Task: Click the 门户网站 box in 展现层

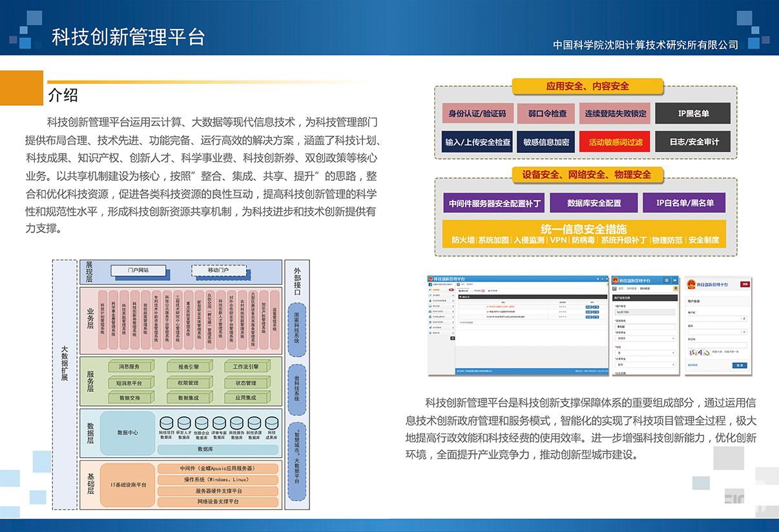Action: pyautogui.click(x=138, y=270)
